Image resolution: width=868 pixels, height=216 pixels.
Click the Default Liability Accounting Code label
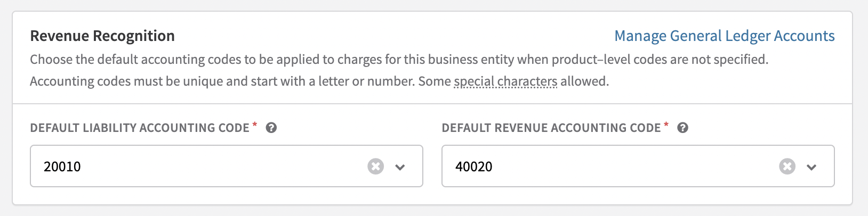pyautogui.click(x=140, y=128)
